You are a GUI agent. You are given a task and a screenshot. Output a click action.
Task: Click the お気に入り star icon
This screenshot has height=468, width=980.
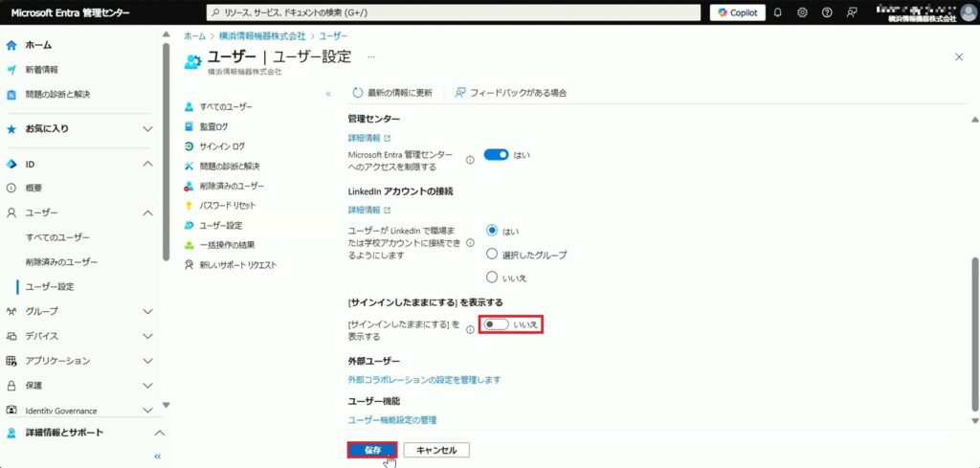tap(11, 129)
